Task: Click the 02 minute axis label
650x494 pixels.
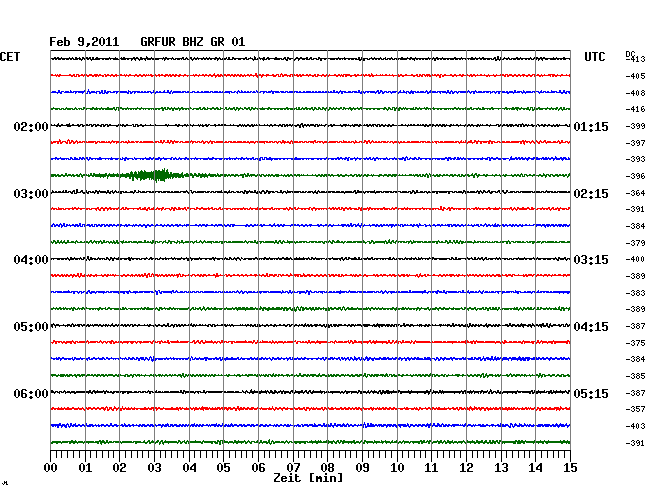Action: click(x=120, y=468)
